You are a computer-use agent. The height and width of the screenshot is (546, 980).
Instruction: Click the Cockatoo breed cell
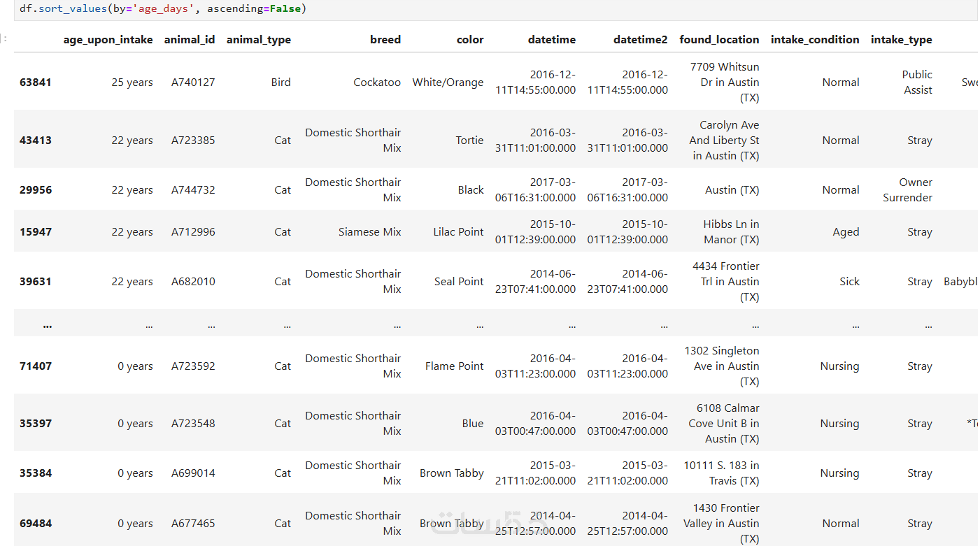(377, 82)
